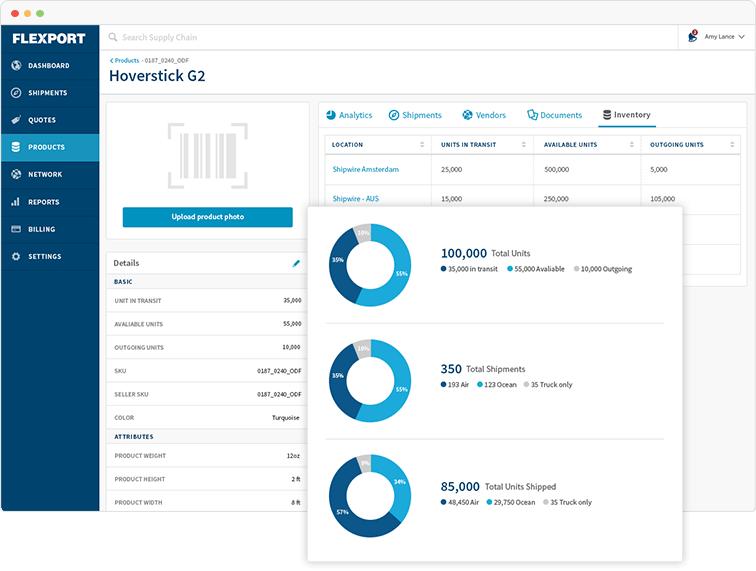The image size is (756, 571).
Task: Click the Network icon in sidebar
Action: click(x=16, y=174)
